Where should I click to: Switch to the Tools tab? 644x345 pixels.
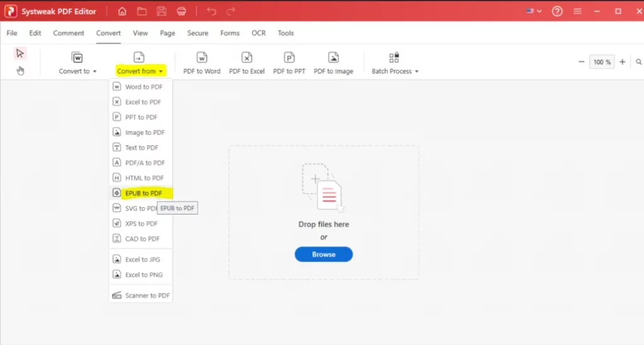pyautogui.click(x=286, y=33)
